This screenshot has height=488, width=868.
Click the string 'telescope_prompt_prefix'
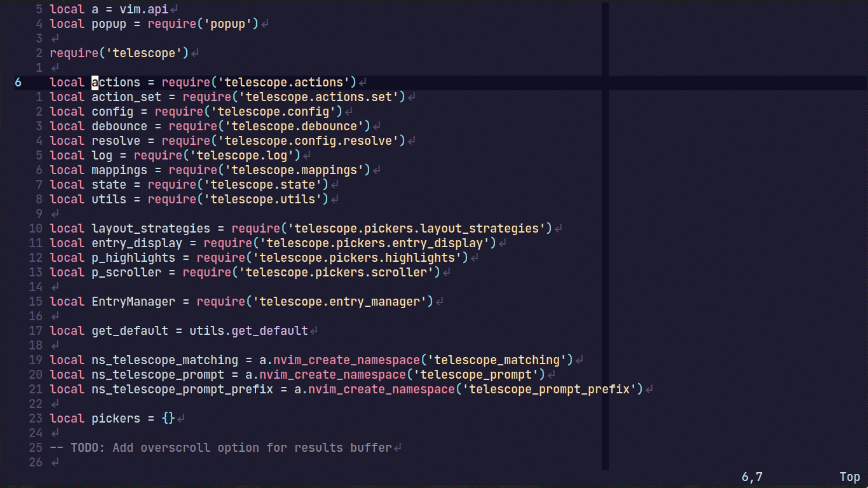549,390
